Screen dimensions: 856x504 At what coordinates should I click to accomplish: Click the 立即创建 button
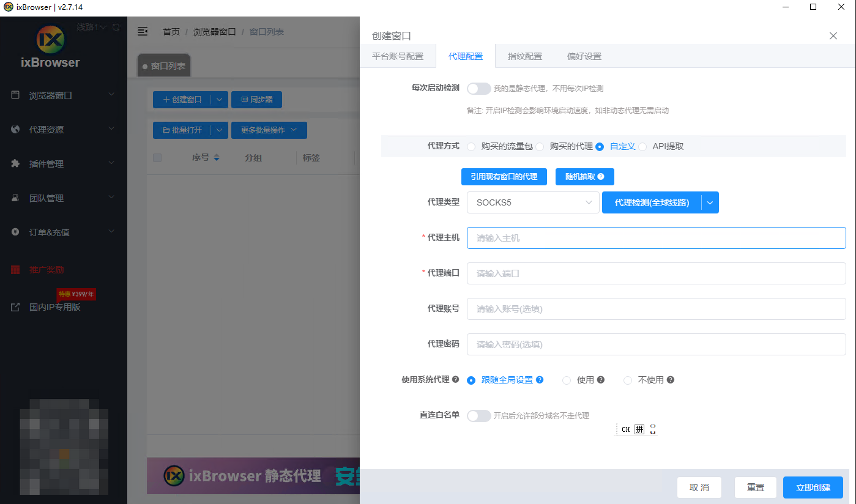[x=813, y=487]
